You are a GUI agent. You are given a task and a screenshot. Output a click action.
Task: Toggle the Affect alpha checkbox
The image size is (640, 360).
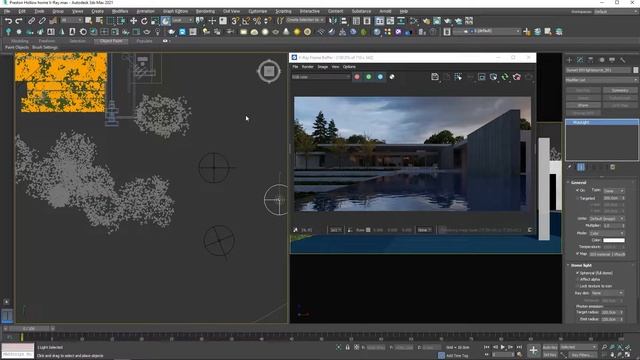point(578,279)
